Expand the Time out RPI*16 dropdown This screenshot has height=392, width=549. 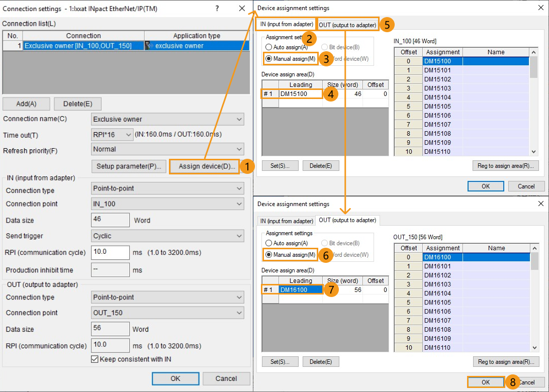[x=112, y=135]
